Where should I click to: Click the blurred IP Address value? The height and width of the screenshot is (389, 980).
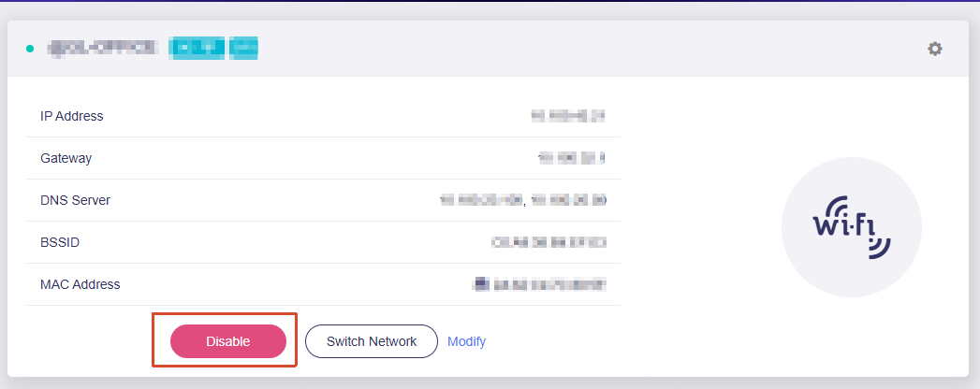coord(568,116)
